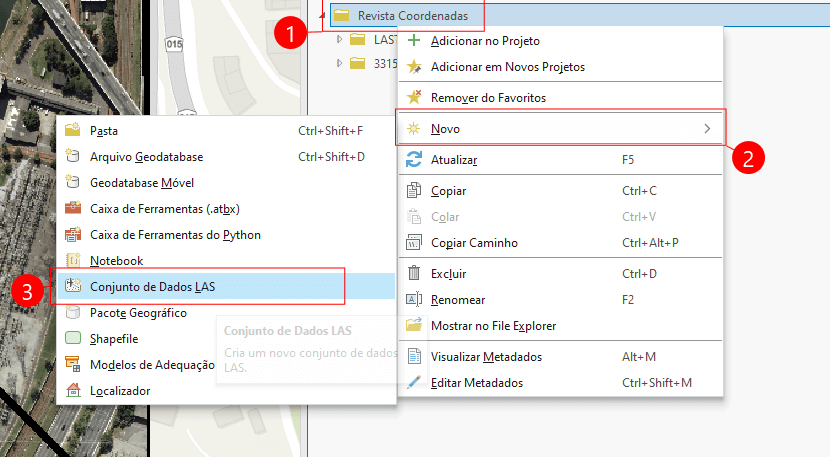
Task: Expand the 3315 folder tree node
Action: 340,64
